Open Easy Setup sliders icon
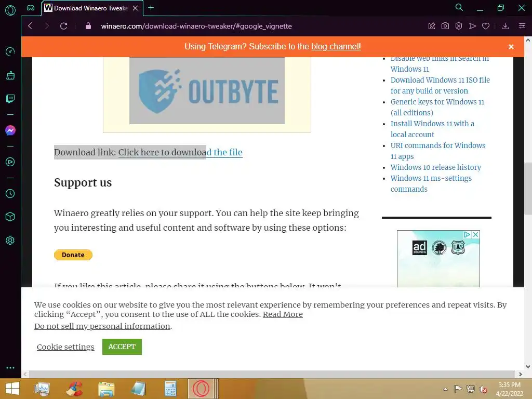The width and height of the screenshot is (532, 399). (x=522, y=26)
